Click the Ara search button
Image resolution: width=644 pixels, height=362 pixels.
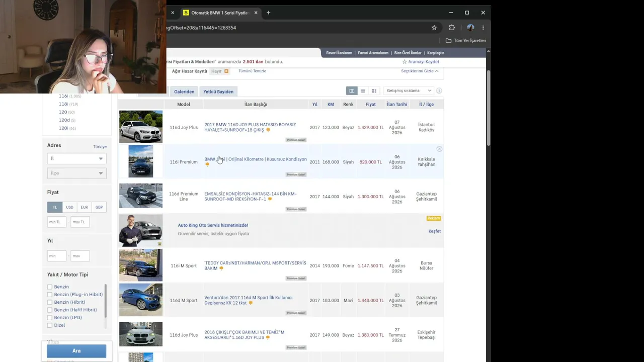[x=76, y=351]
